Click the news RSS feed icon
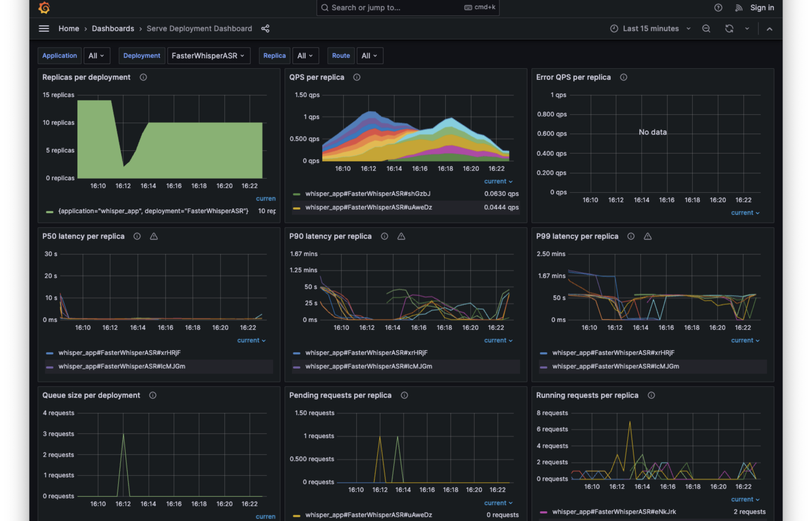 tap(738, 8)
